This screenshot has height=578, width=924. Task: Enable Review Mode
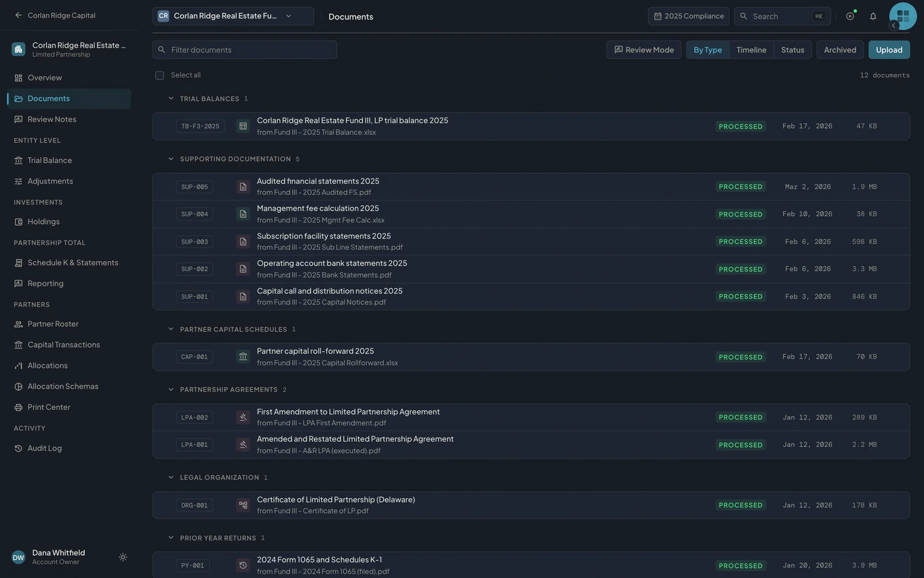(644, 50)
